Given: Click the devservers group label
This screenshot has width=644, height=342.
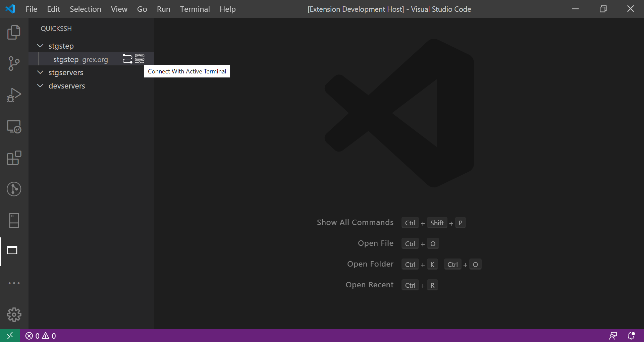Looking at the screenshot, I should point(67,86).
